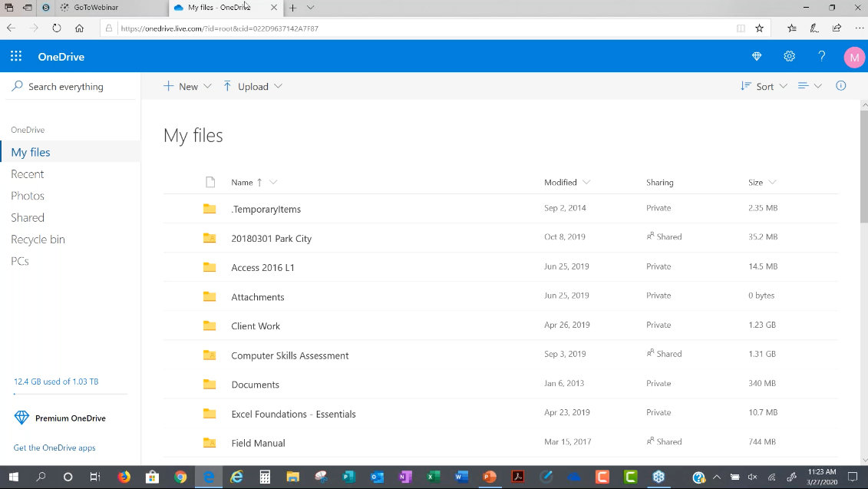Toggle selection of the Documents folder
The height and width of the screenshot is (489, 868).
point(210,384)
